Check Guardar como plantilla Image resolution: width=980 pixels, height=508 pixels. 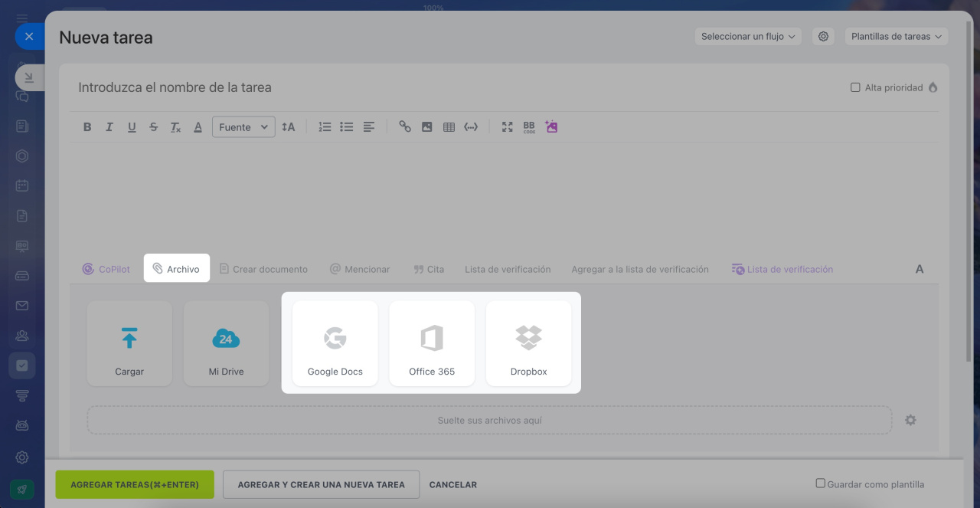tap(820, 483)
